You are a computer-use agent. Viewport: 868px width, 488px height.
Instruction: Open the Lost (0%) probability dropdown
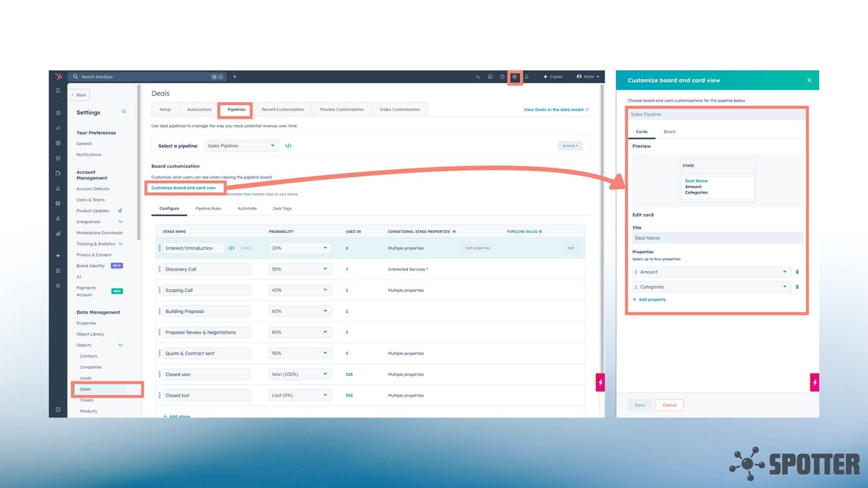point(300,395)
